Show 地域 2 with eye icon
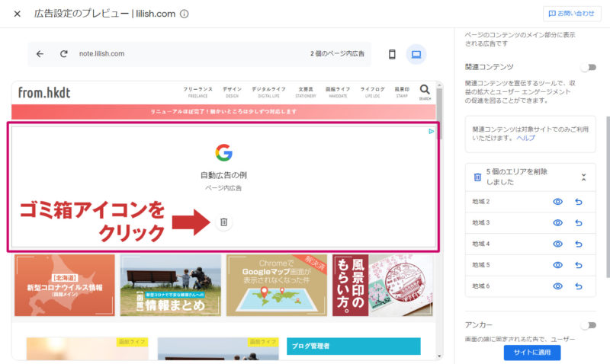Viewport: 610px width, 364px height. [558, 202]
